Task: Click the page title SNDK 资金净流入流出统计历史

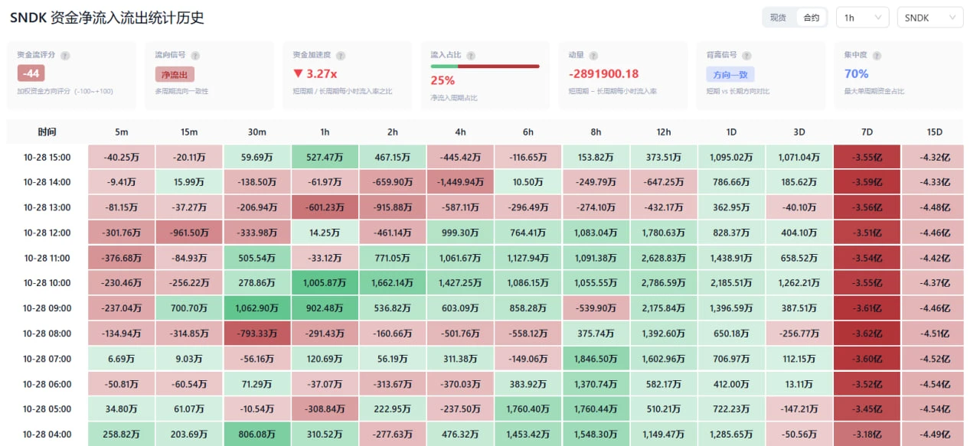Action: click(x=106, y=18)
